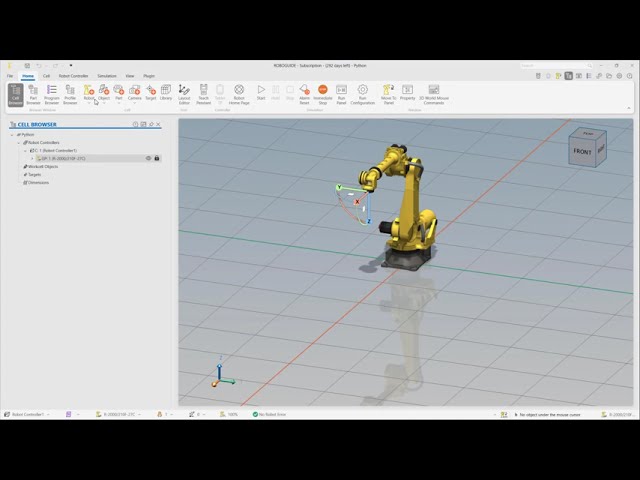Viewport: 640px width, 480px height.
Task: Pin the Cell Browser panel
Action: 151,124
